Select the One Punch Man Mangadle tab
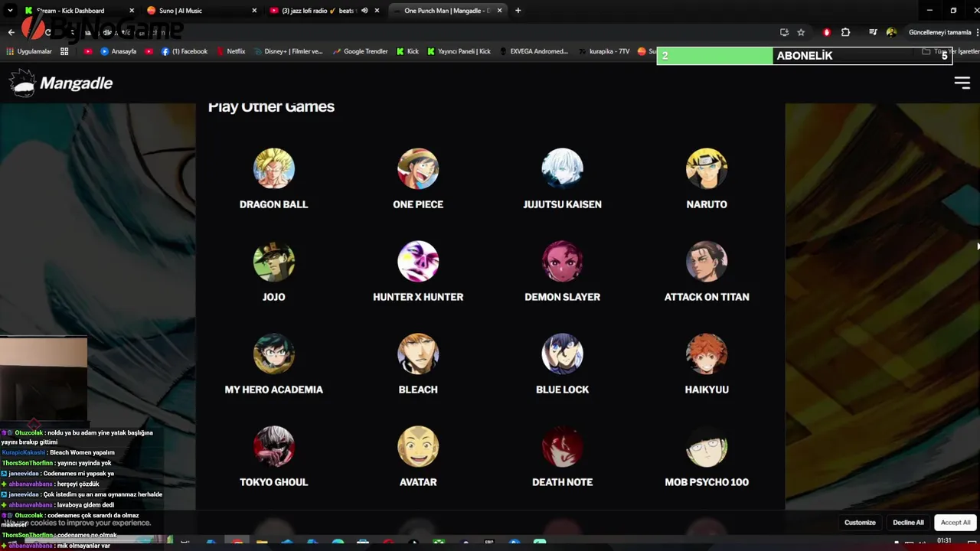Viewport: 980px width, 551px height. [x=447, y=11]
